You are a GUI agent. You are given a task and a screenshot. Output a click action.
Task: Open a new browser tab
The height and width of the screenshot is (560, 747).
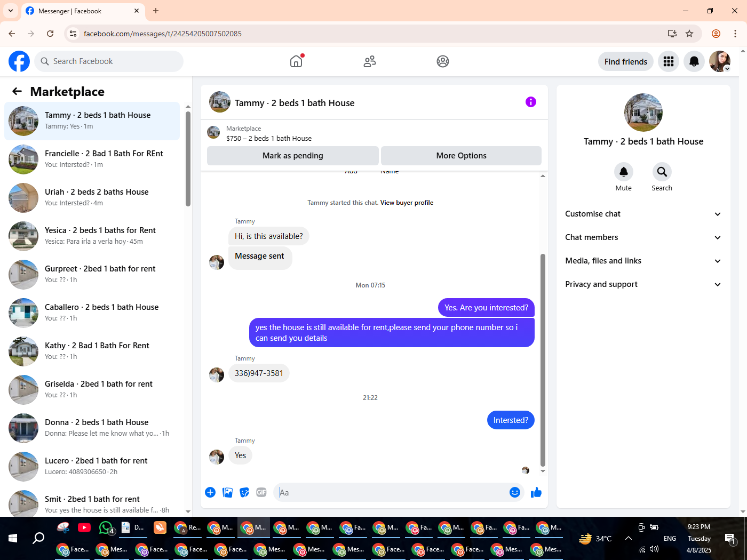pos(156,11)
